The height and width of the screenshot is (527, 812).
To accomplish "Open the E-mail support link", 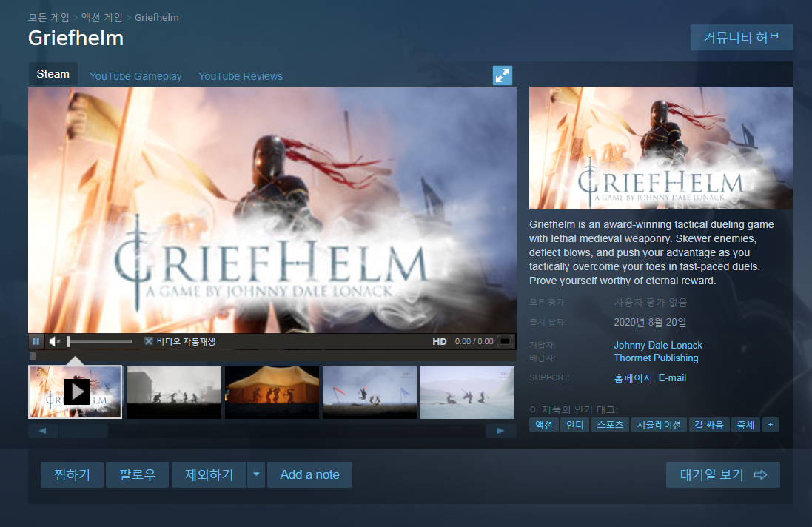I will click(x=672, y=378).
